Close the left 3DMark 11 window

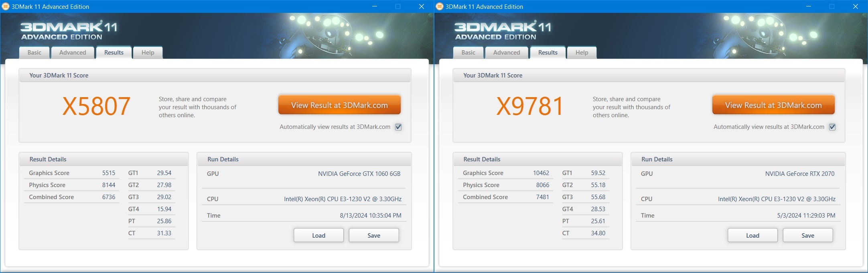point(422,6)
